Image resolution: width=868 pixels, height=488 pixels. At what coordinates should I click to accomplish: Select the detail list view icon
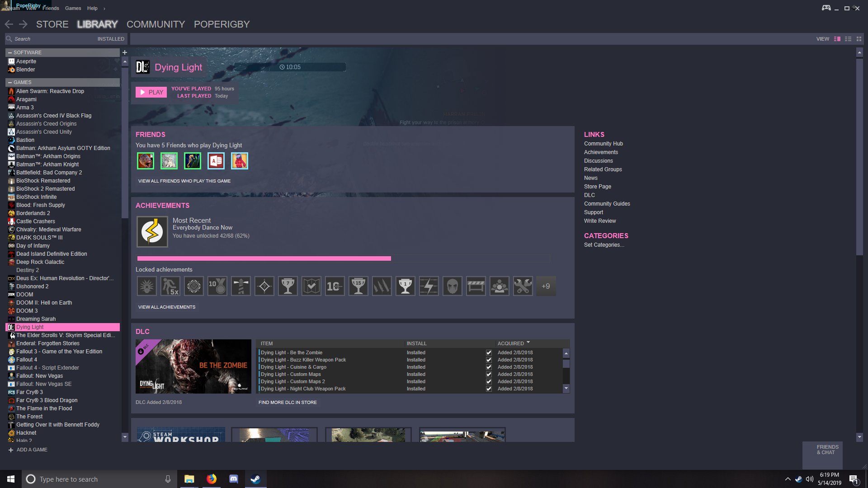837,39
